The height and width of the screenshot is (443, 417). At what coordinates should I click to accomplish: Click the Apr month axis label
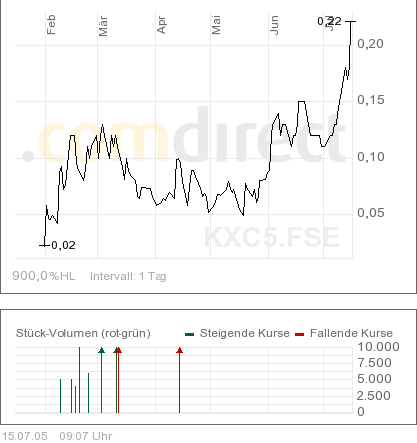point(161,25)
